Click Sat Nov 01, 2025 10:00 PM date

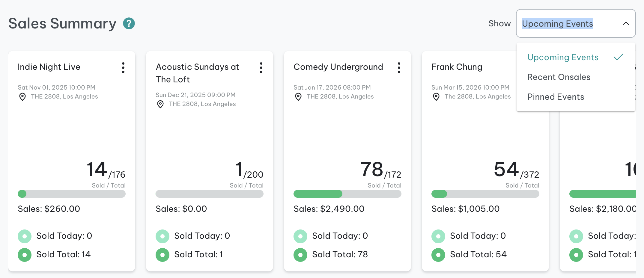56,87
